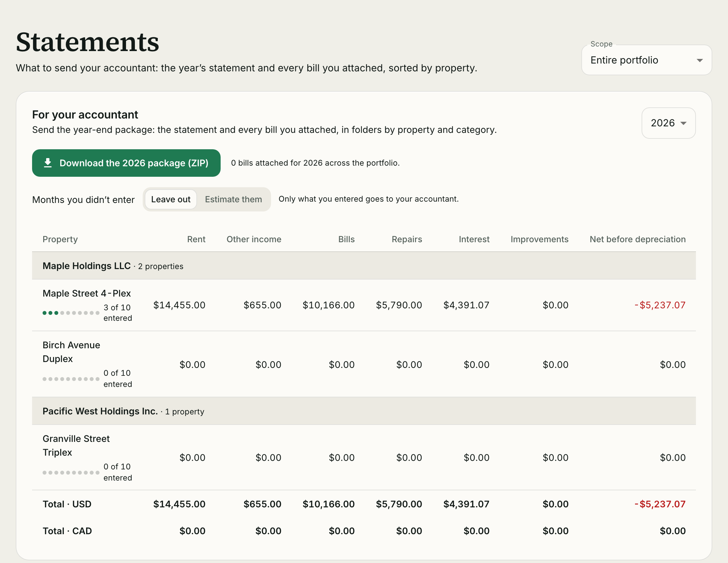Click the download arrow icon on package button
Image resolution: width=728 pixels, height=563 pixels.
tap(48, 163)
